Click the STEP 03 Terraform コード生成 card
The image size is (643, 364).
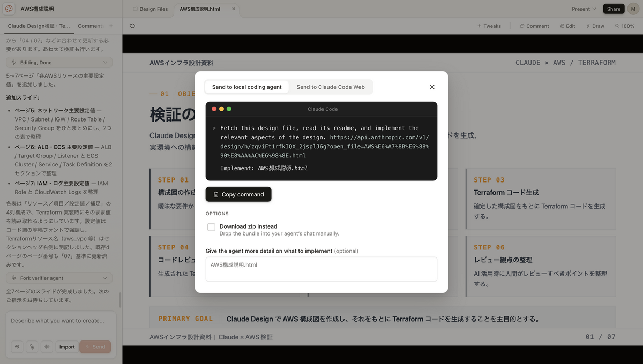click(x=541, y=198)
